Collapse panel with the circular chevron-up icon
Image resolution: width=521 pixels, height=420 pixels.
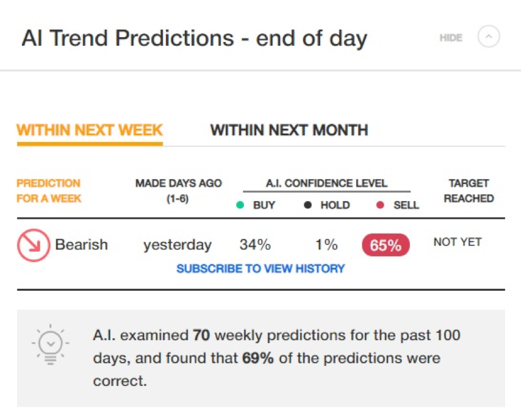pos(489,37)
